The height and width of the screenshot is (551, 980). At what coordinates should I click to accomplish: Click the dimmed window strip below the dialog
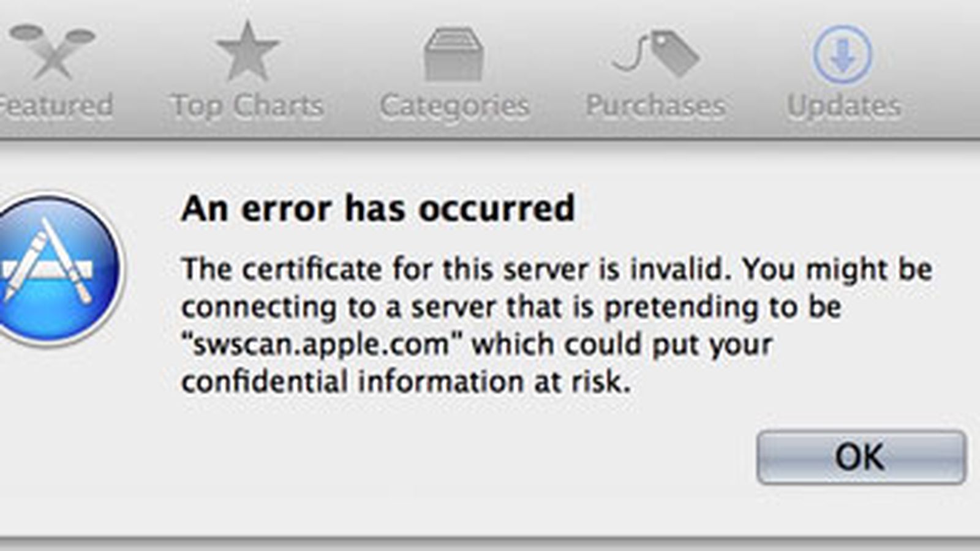point(490,544)
